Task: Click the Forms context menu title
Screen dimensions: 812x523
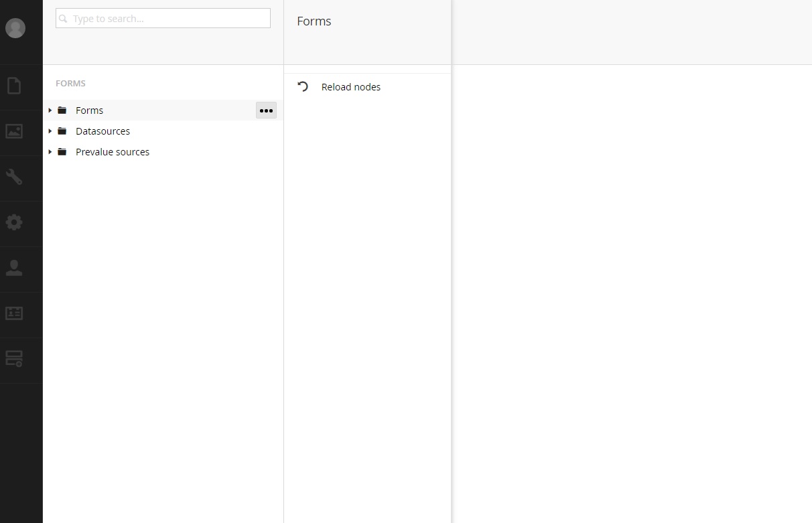Action: tap(314, 21)
